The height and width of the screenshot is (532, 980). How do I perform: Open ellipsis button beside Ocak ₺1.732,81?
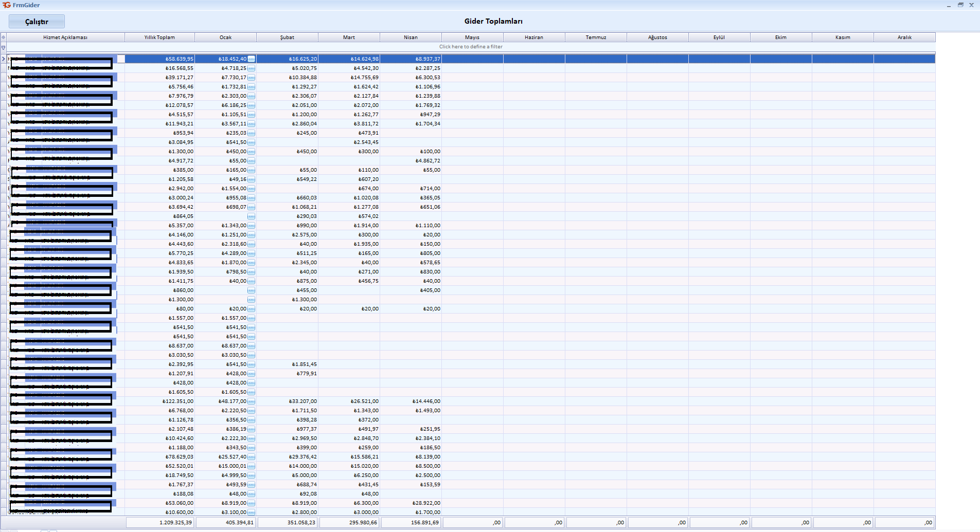[x=251, y=87]
